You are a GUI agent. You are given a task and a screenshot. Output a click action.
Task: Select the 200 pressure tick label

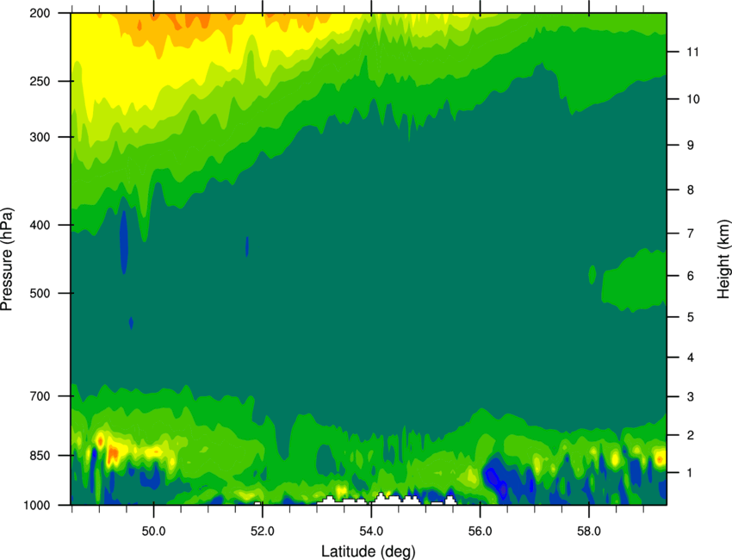[40, 13]
